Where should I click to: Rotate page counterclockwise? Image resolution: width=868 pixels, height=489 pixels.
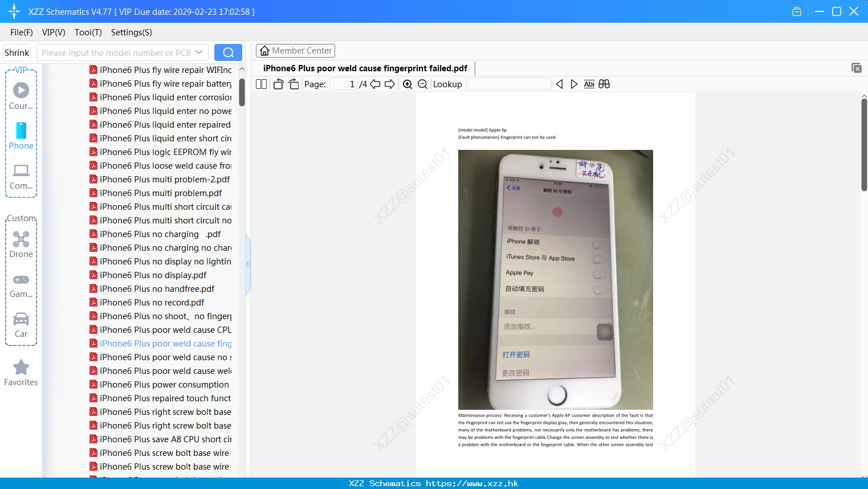tap(278, 84)
